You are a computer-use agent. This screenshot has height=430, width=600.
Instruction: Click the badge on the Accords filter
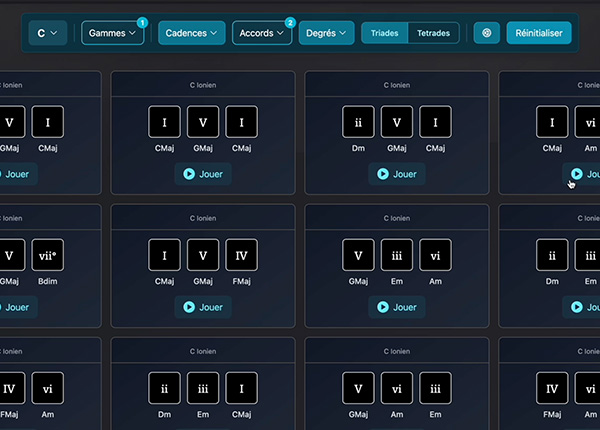tap(290, 22)
